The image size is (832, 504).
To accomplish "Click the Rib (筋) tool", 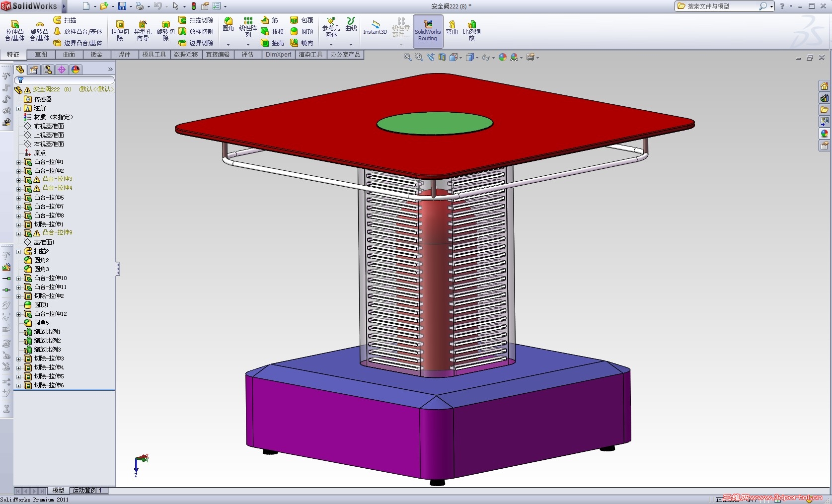I will pyautogui.click(x=269, y=20).
